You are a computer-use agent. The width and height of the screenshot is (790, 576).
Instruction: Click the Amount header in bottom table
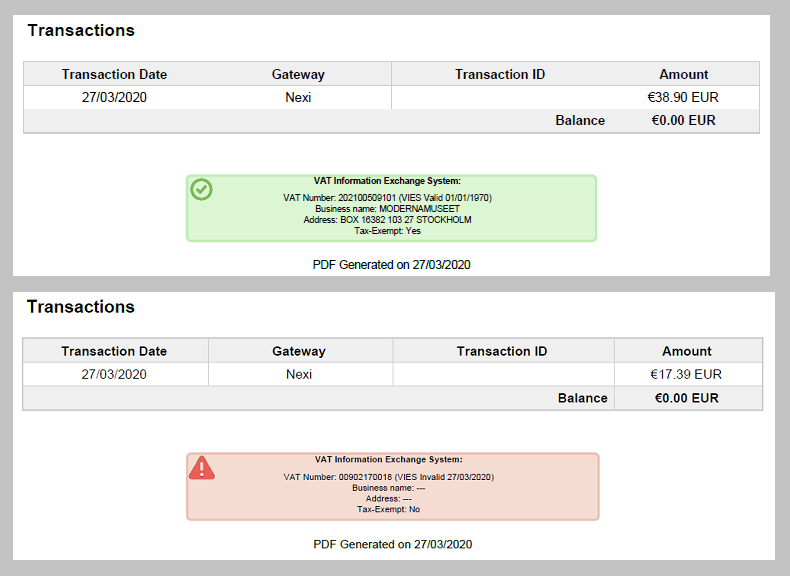pyautogui.click(x=687, y=351)
